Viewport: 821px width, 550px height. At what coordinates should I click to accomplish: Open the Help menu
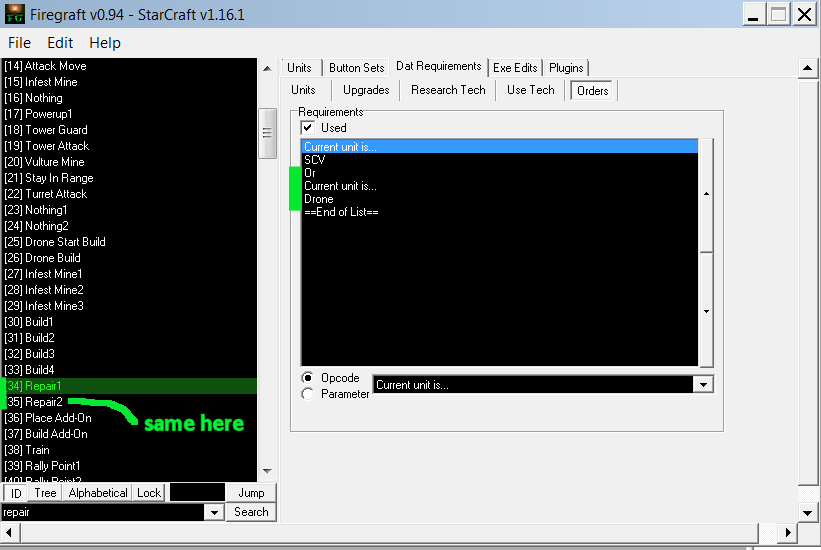tap(105, 43)
